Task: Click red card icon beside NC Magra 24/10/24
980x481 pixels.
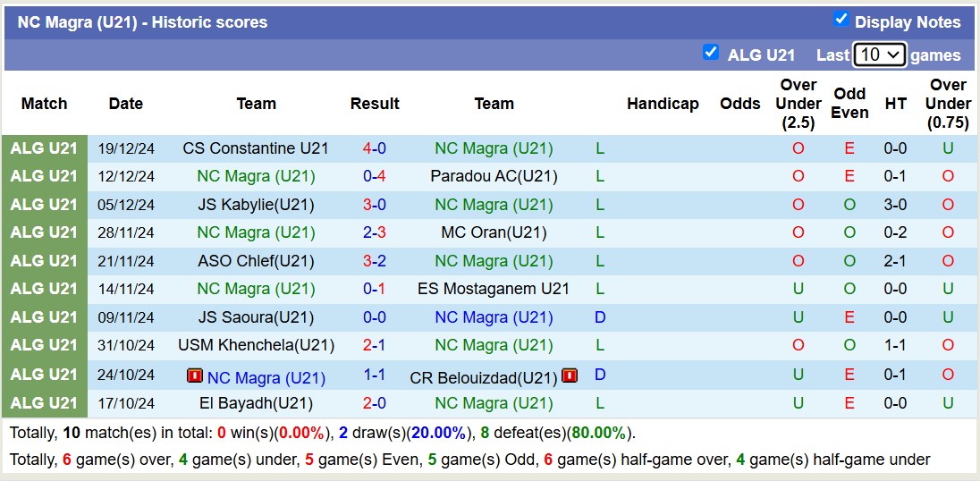Action: (194, 376)
